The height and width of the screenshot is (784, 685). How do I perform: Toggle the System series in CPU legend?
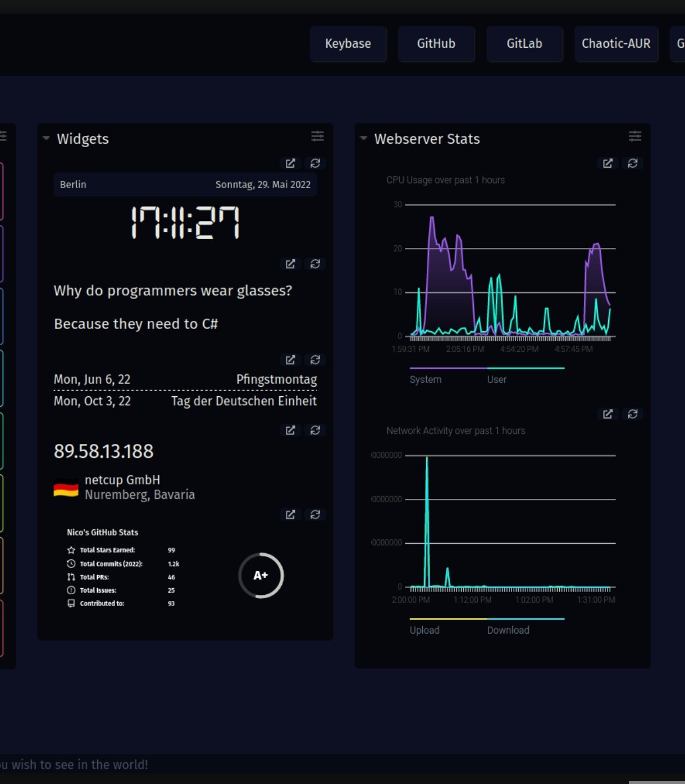426,379
